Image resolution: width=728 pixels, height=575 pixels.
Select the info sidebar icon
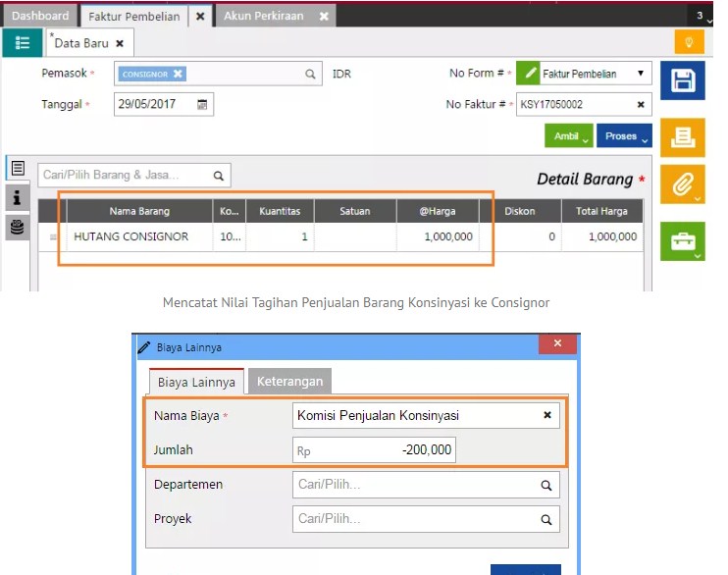point(17,197)
